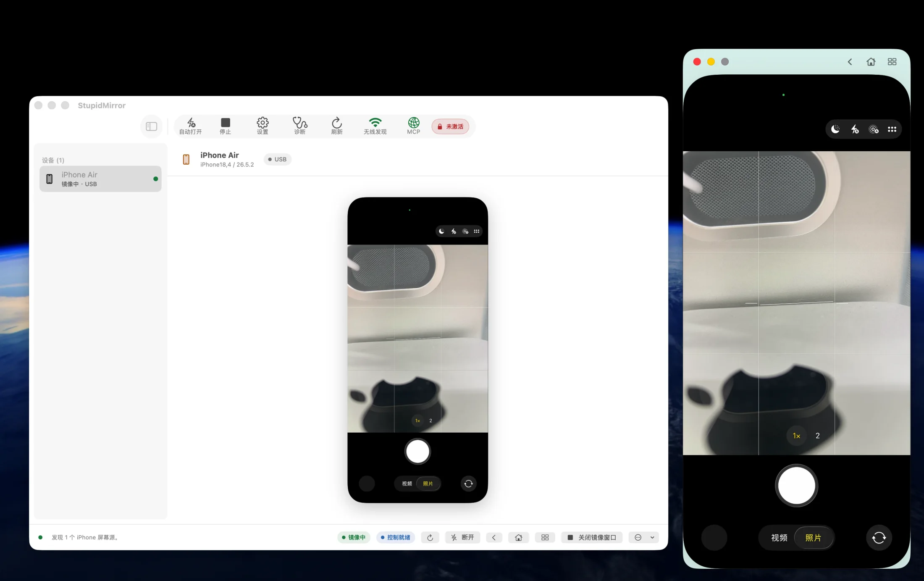The height and width of the screenshot is (581, 924).
Task: Select 1x zoom in mirror window
Action: [x=796, y=436]
